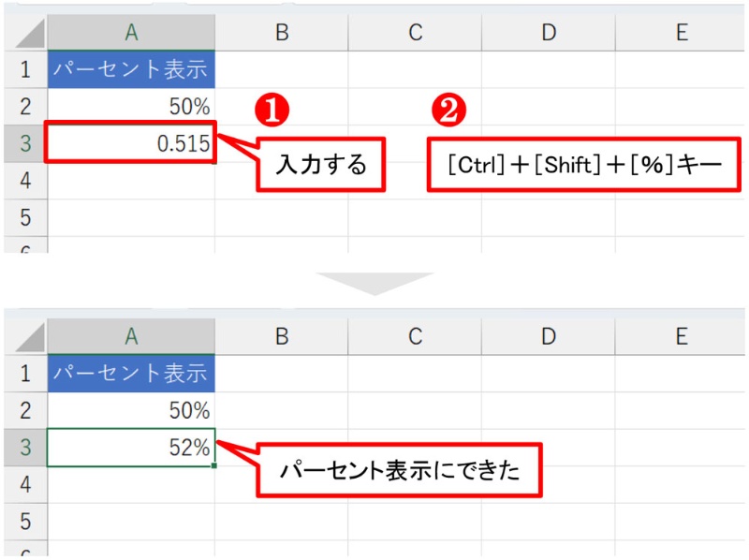The image size is (749, 560).
Task: Select the cell showing 52%
Action: click(131, 448)
